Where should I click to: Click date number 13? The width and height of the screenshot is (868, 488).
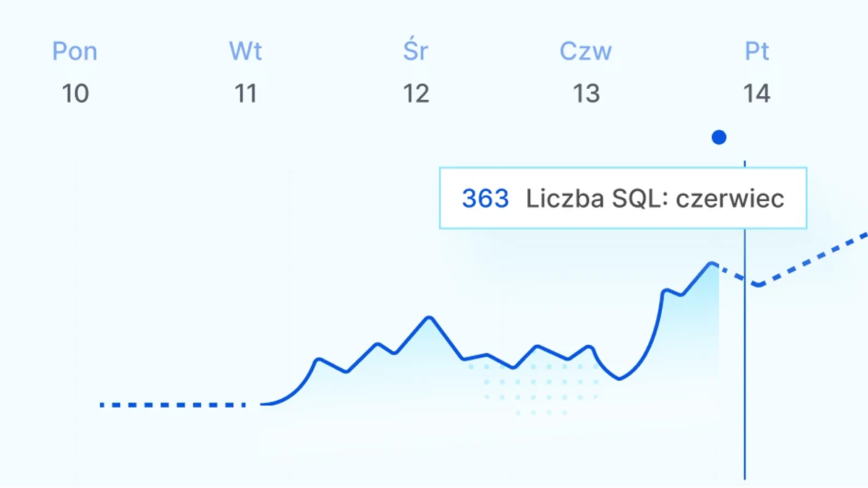(586, 94)
